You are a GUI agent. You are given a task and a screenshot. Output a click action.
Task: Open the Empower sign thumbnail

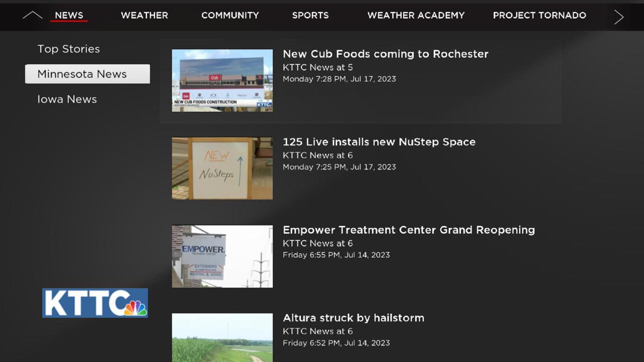click(222, 256)
